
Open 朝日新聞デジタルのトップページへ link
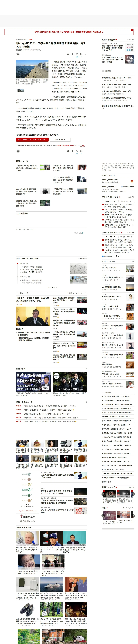coord(77,293)
